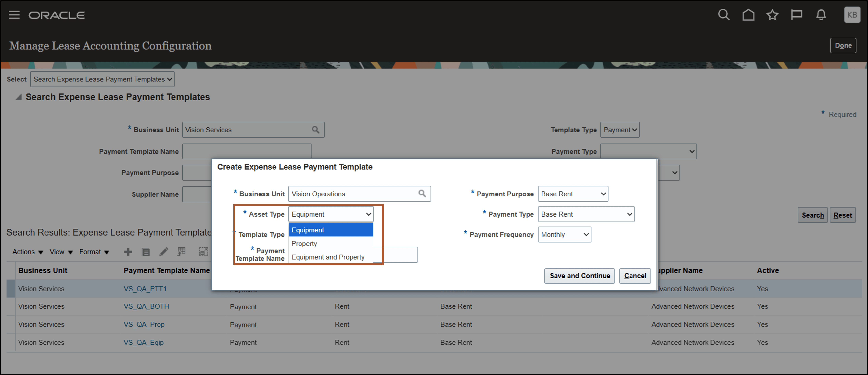This screenshot has height=375, width=868.
Task: Open the hamburger navigation menu
Action: point(14,15)
